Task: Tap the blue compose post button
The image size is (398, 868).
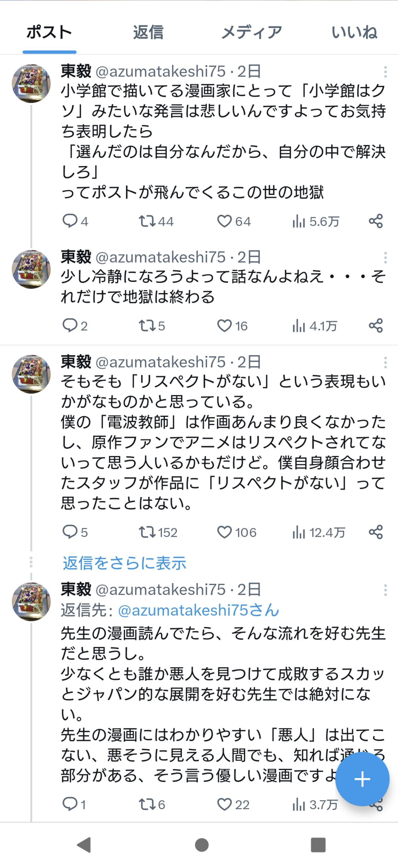Action: (362, 779)
